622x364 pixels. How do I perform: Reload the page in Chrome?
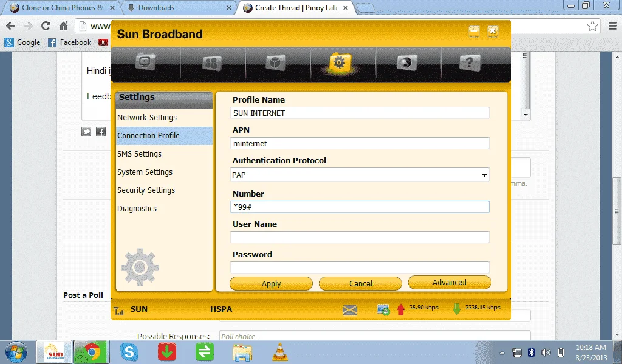[46, 26]
